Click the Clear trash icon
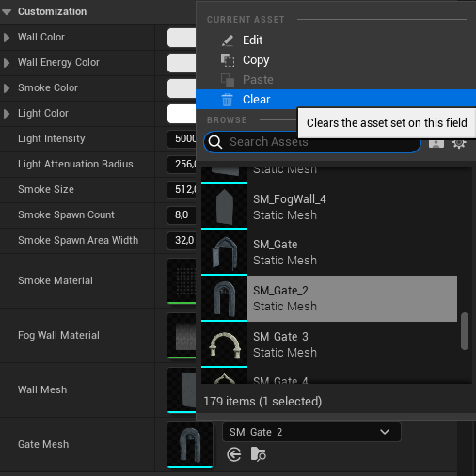This screenshot has height=476, width=476. [228, 100]
